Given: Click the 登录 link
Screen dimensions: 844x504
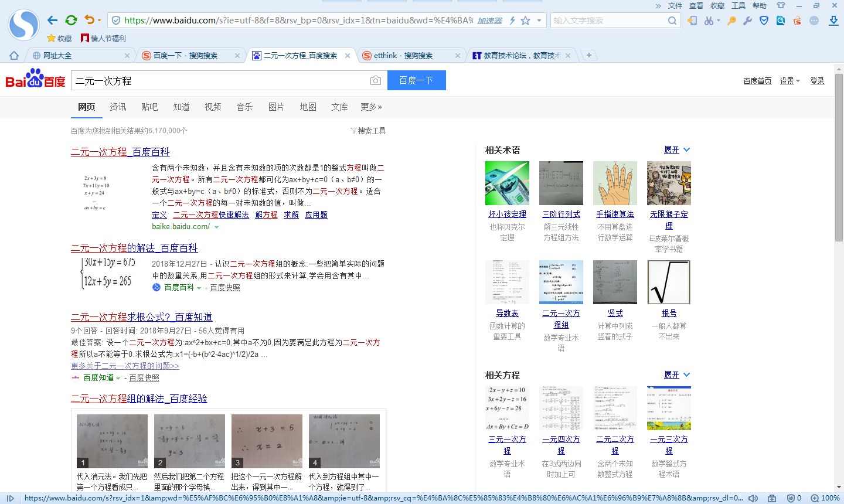Looking at the screenshot, I should coord(817,81).
